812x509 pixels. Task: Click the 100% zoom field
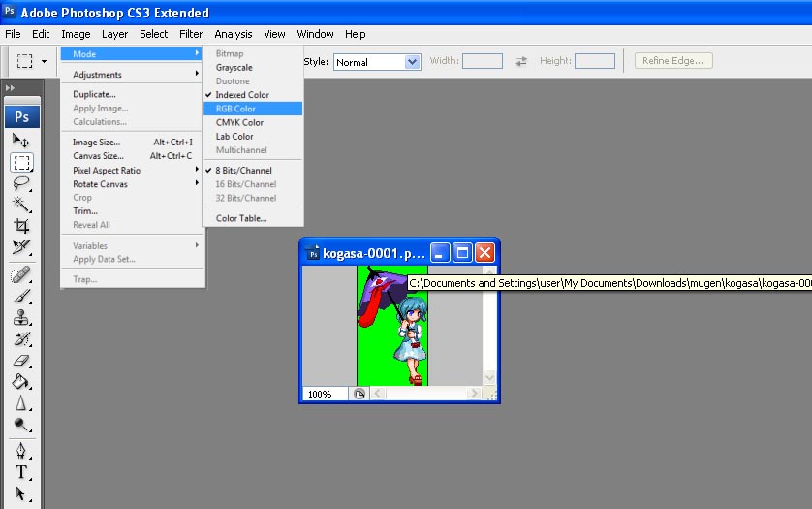[325, 394]
